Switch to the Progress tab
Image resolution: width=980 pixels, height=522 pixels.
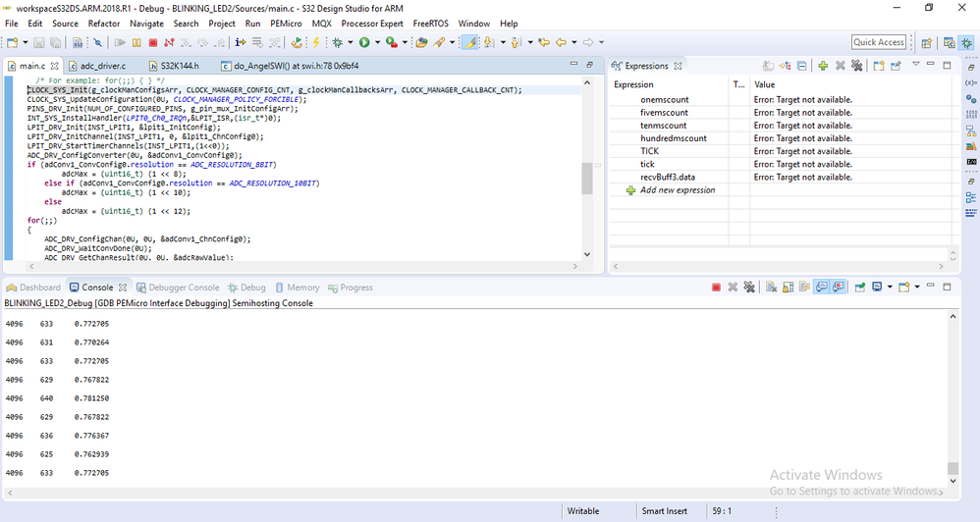pyautogui.click(x=350, y=287)
